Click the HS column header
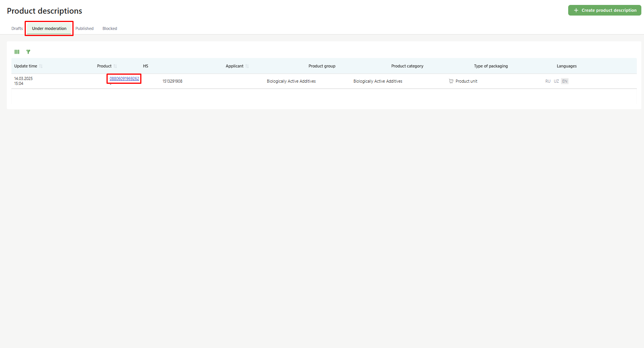This screenshot has width=644, height=348. pos(146,66)
